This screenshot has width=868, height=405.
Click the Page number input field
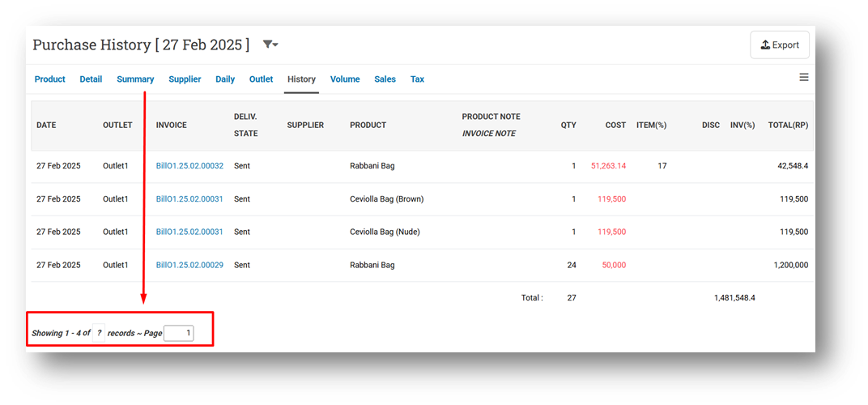point(179,333)
